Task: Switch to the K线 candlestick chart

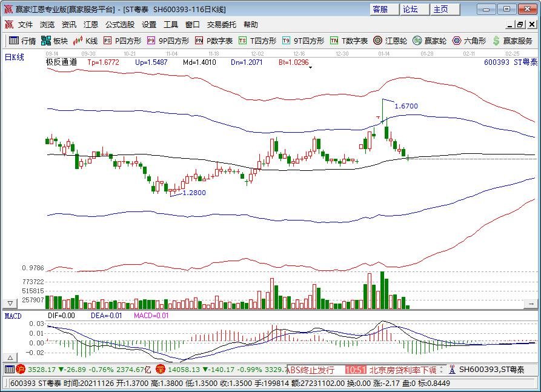Action: point(85,41)
